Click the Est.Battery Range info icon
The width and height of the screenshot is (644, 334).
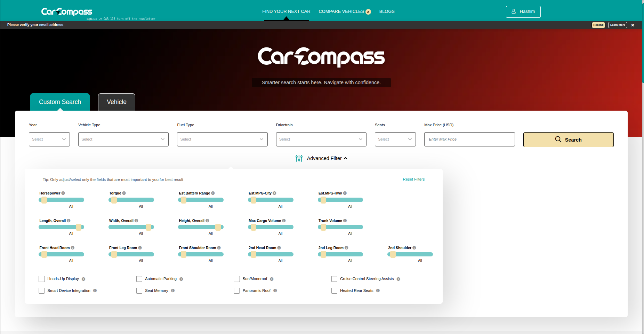[214, 193]
